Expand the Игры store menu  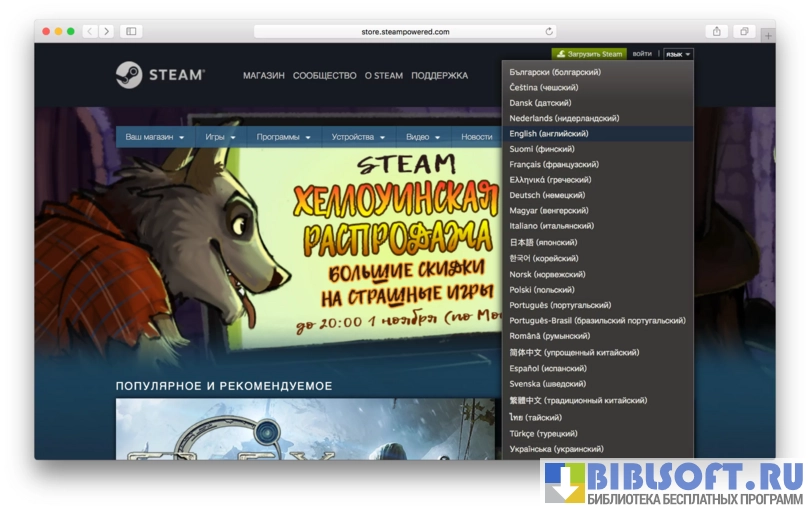coord(220,137)
